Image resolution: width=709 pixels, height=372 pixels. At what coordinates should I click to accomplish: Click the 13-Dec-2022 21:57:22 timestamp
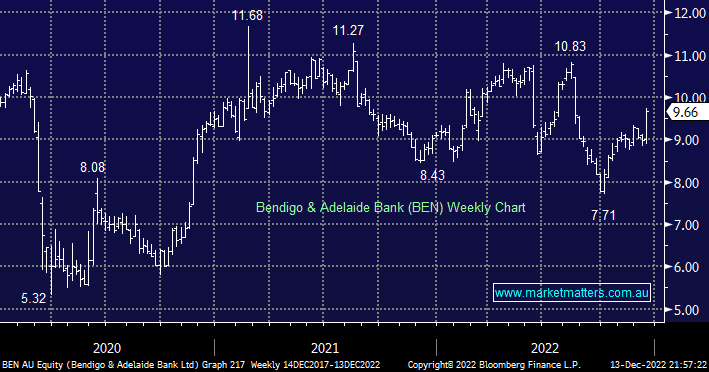click(658, 365)
